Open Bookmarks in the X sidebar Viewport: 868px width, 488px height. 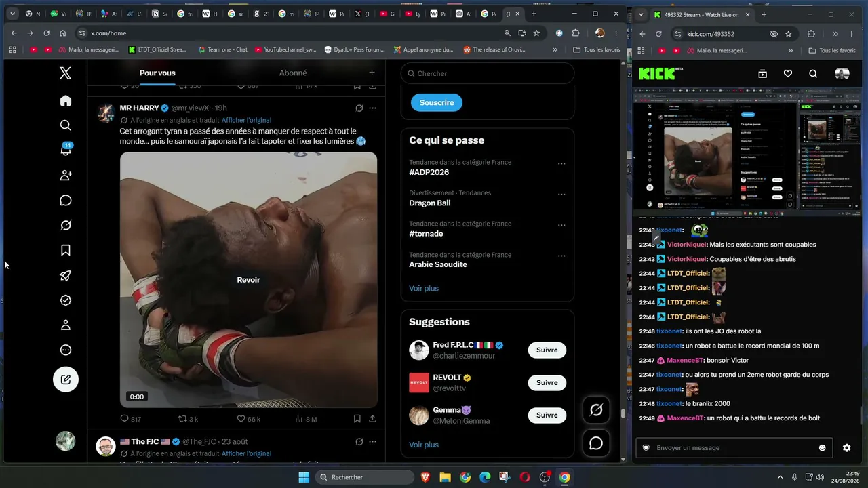click(66, 251)
